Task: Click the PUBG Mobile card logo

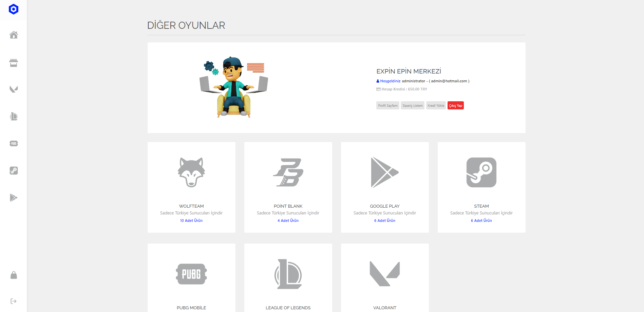Action: tap(191, 274)
